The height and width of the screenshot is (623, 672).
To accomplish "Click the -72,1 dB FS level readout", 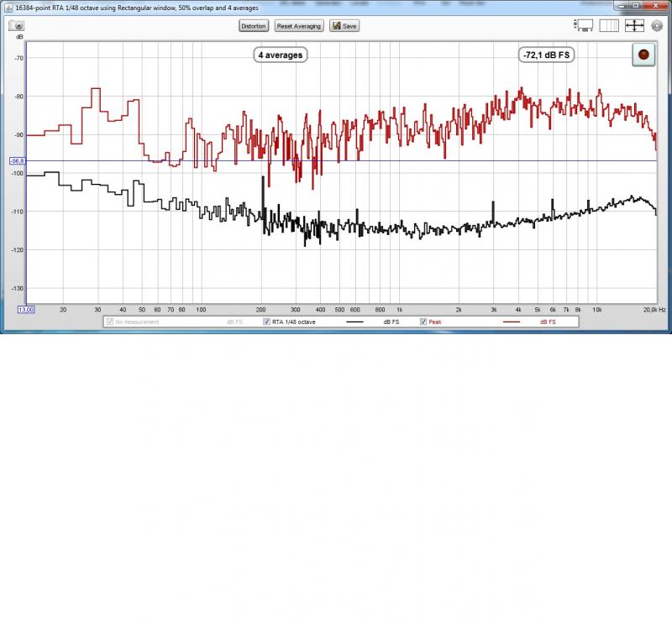I will click(546, 55).
